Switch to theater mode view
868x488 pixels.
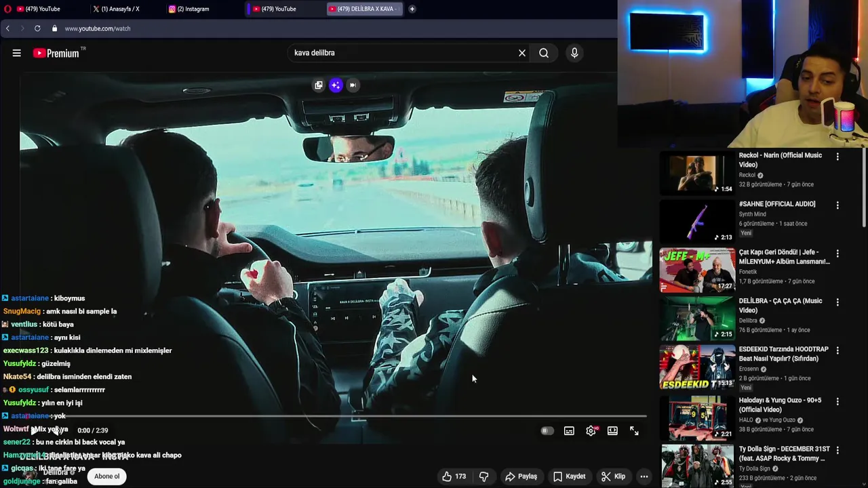coord(612,430)
